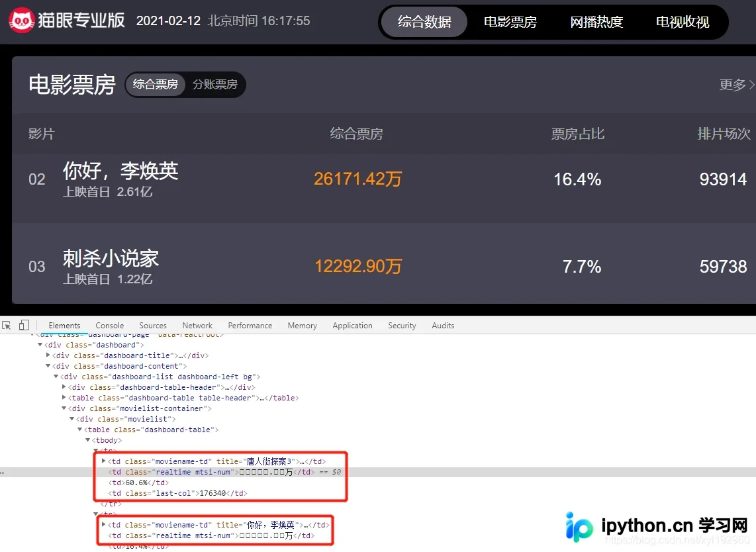The image size is (756, 552).
Task: Click the Maoyan cat logo icon
Action: tap(21, 21)
